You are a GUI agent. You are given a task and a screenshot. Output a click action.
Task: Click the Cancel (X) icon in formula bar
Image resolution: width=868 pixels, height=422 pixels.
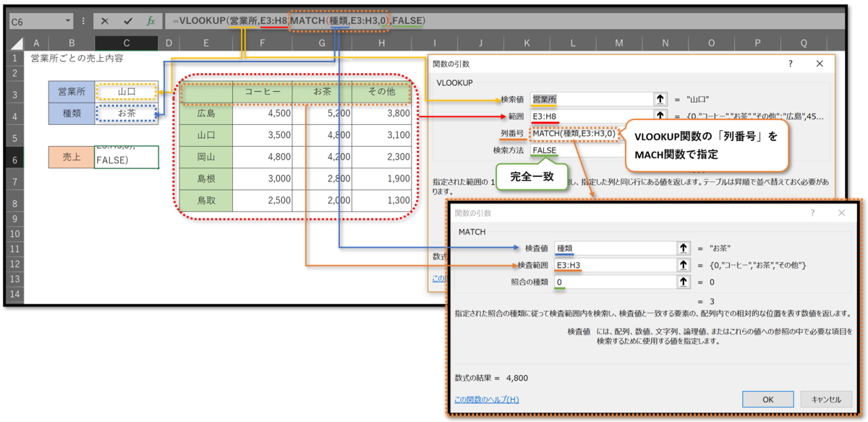point(106,21)
